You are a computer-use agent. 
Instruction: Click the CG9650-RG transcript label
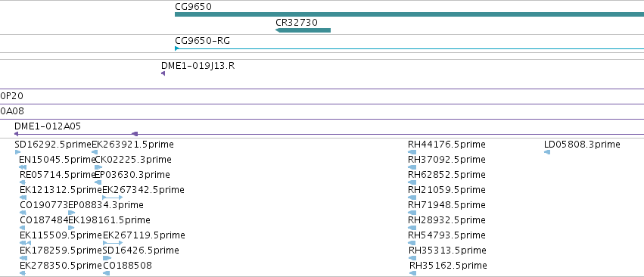203,41
